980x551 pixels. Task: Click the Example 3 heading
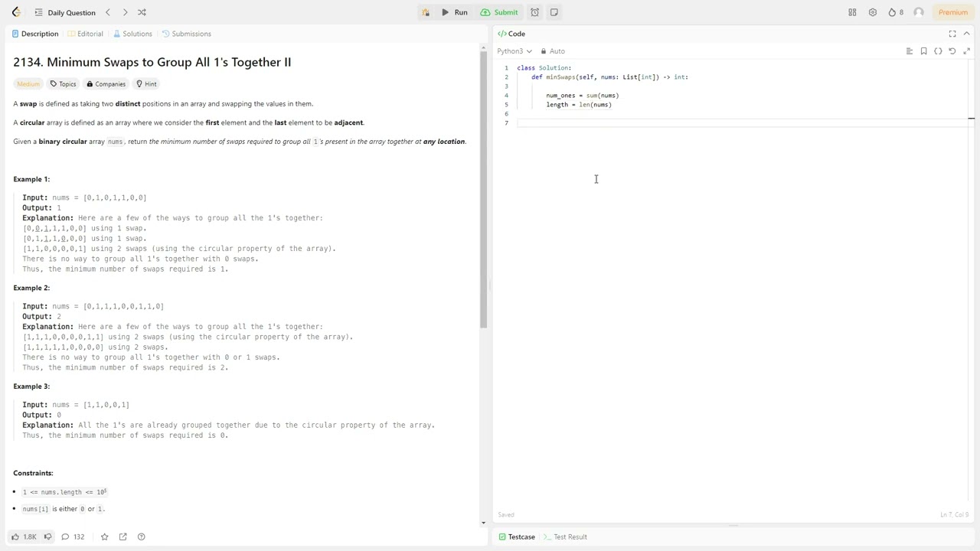click(31, 386)
